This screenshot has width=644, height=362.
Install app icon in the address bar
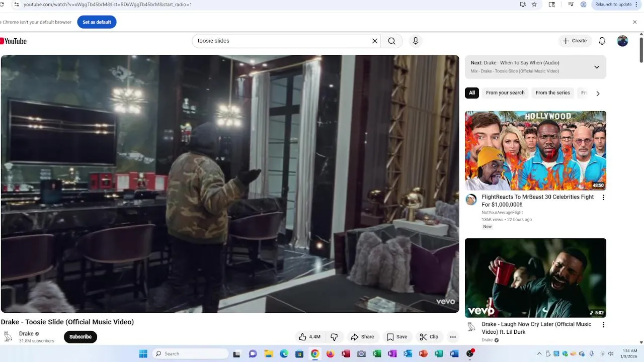point(523,5)
